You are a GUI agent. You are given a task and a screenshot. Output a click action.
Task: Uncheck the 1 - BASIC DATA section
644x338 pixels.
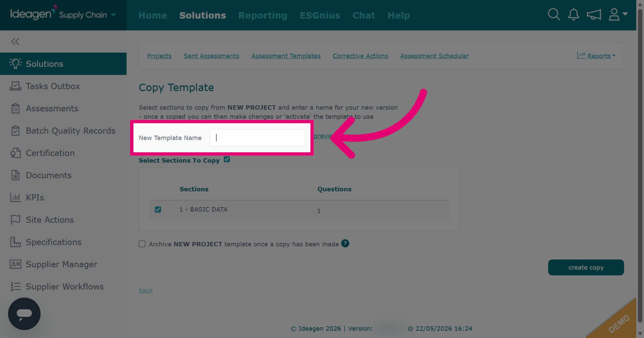point(158,210)
